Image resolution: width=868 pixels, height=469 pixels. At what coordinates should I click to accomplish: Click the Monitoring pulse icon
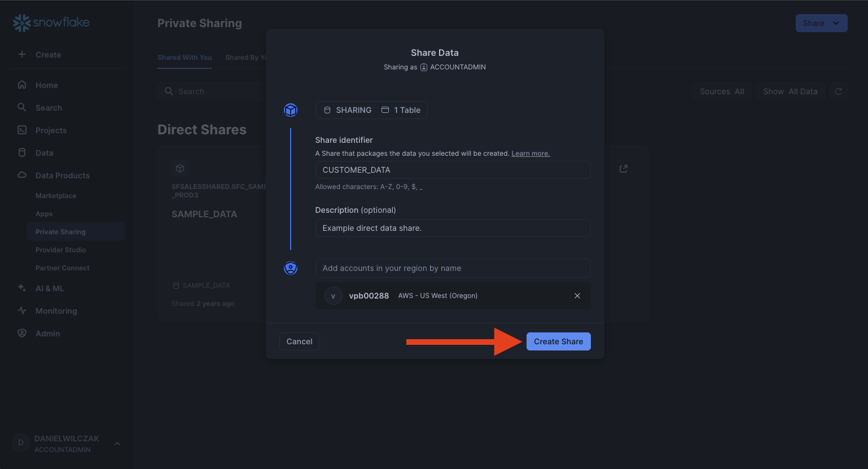pyautogui.click(x=22, y=310)
